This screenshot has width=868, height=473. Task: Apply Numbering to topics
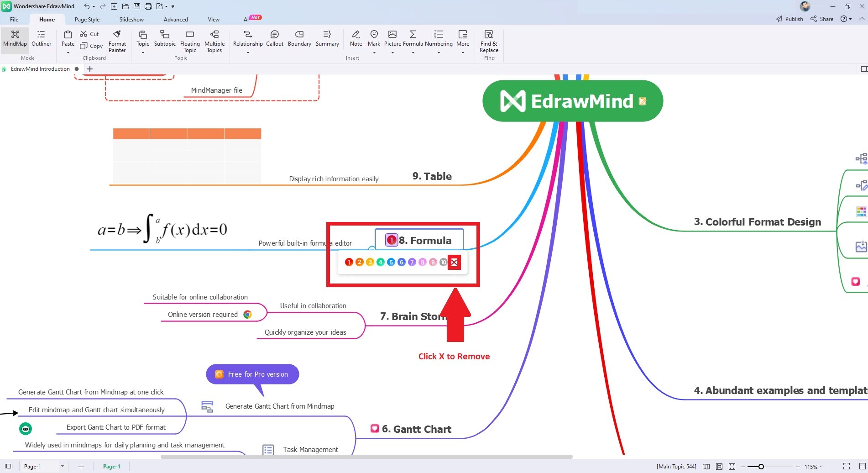(x=439, y=38)
